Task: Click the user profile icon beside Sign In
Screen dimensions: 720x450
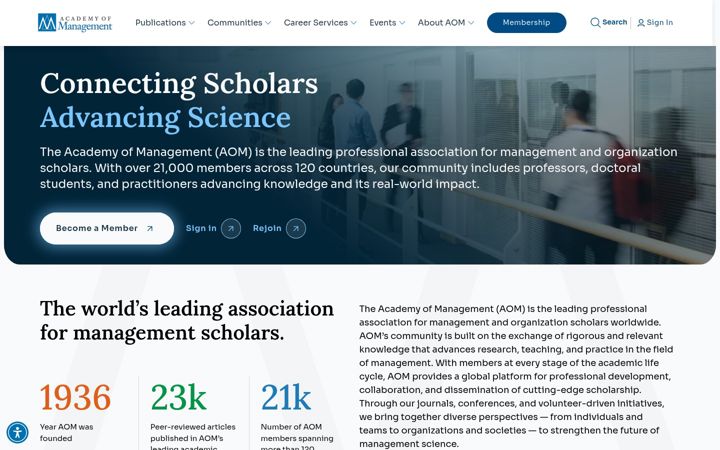Action: click(x=641, y=22)
